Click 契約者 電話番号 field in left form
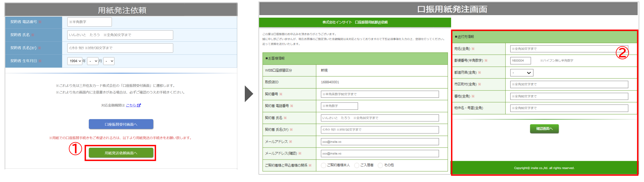Viewport: 644px width, 182px height. point(89,22)
